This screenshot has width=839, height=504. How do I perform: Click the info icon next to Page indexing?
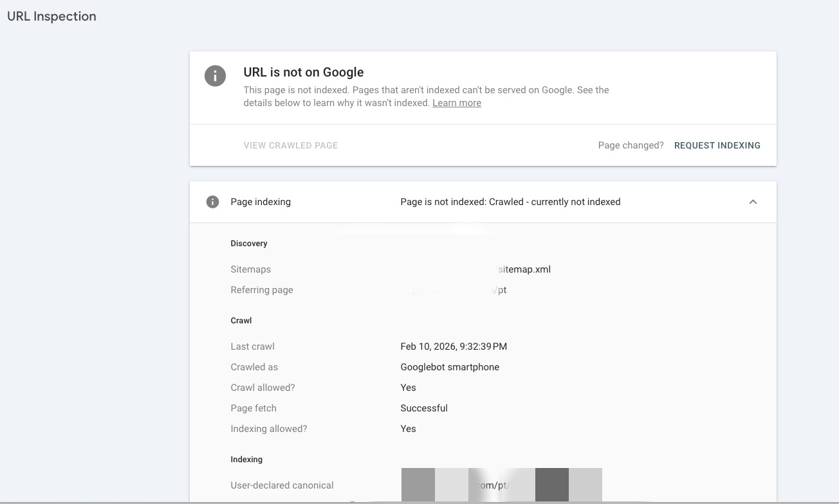[212, 202]
